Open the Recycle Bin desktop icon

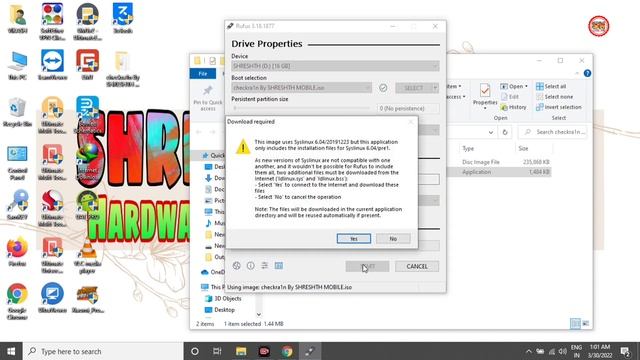[x=17, y=112]
